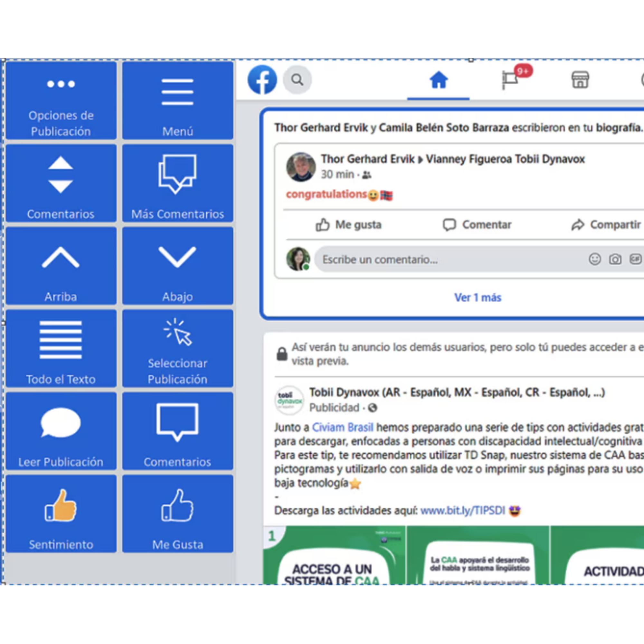Attach a photo with the camera icon
Screen dimensions: 644x644
tap(615, 260)
